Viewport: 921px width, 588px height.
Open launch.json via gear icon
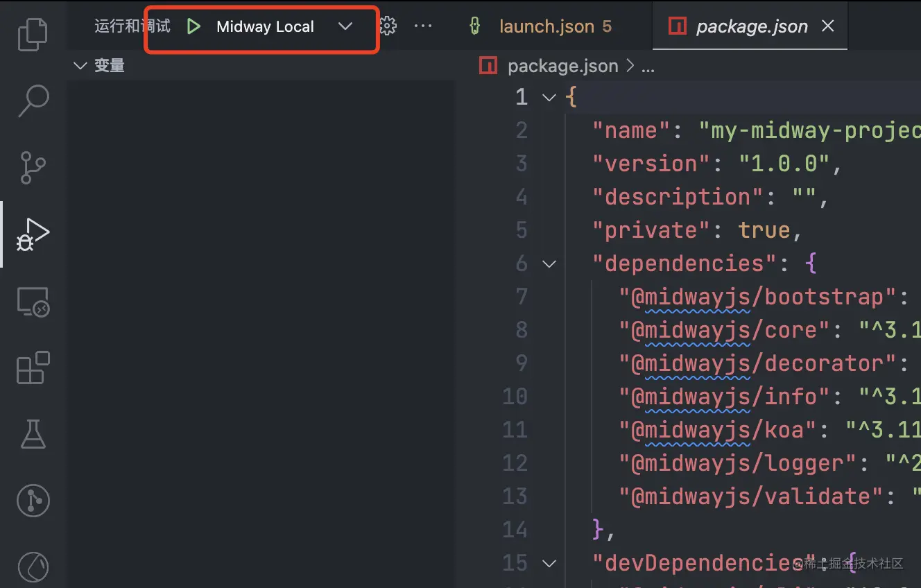[x=388, y=26]
